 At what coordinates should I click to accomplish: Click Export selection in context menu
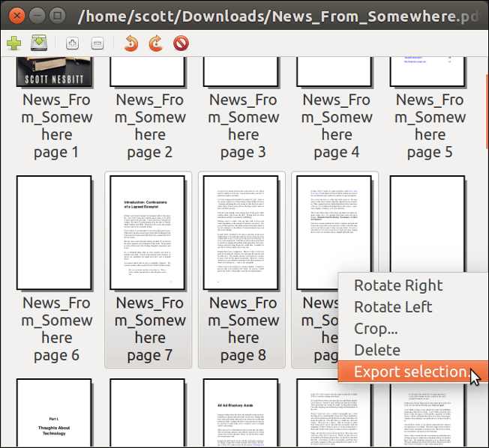pyautogui.click(x=410, y=372)
